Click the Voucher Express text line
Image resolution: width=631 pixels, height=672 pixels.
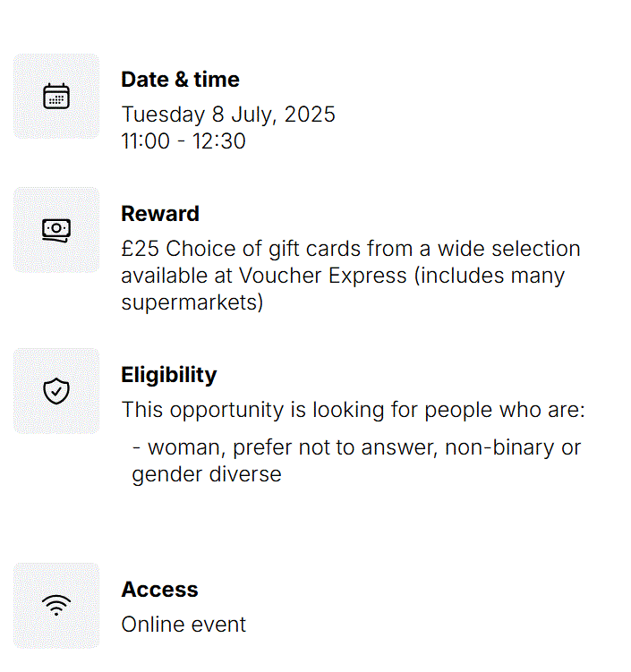pos(343,276)
